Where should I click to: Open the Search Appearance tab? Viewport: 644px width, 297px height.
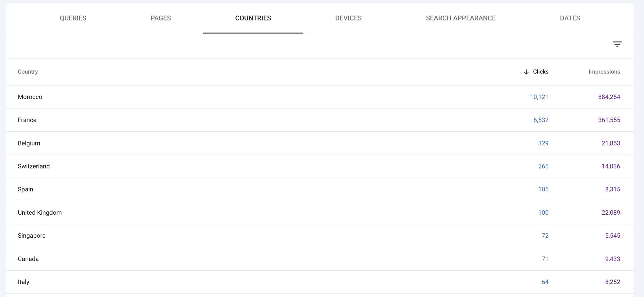(x=460, y=18)
